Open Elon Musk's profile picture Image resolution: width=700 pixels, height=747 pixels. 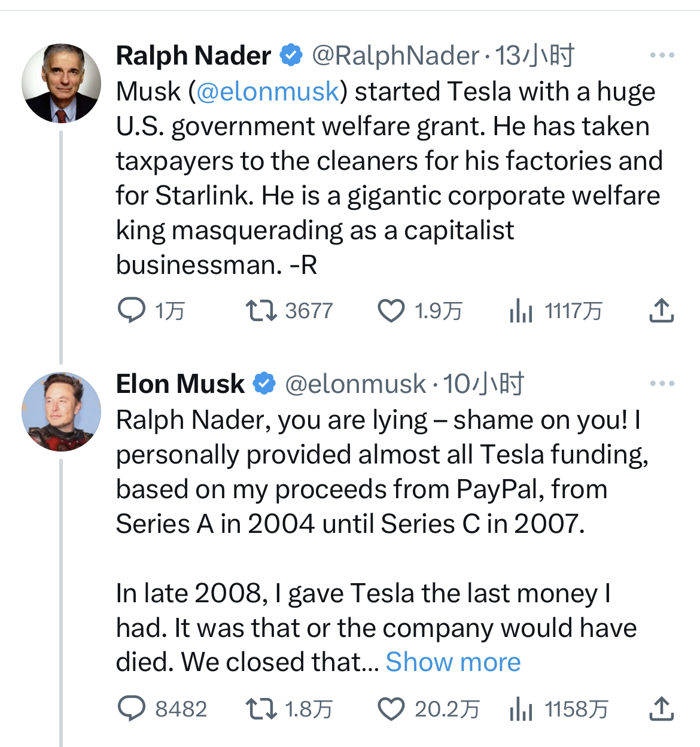pos(61,411)
